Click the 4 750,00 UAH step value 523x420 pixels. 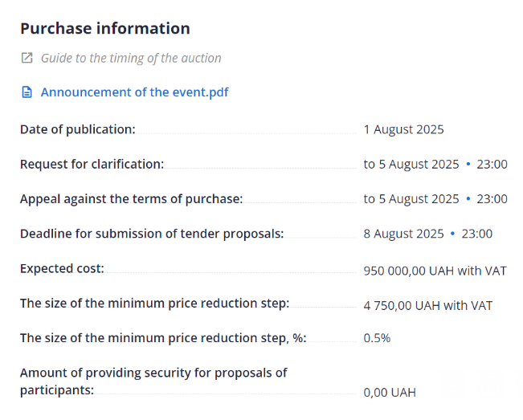point(427,306)
